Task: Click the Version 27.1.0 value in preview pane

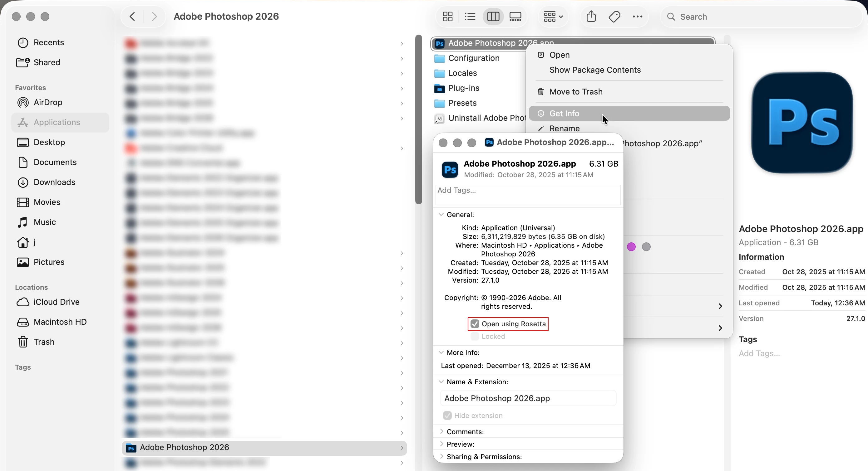Action: 856,318
